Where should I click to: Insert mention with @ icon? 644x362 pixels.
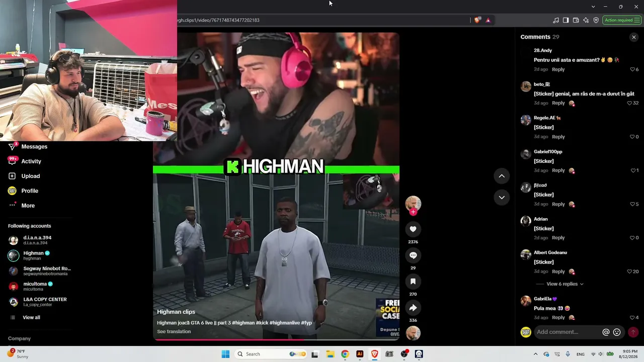point(606,332)
